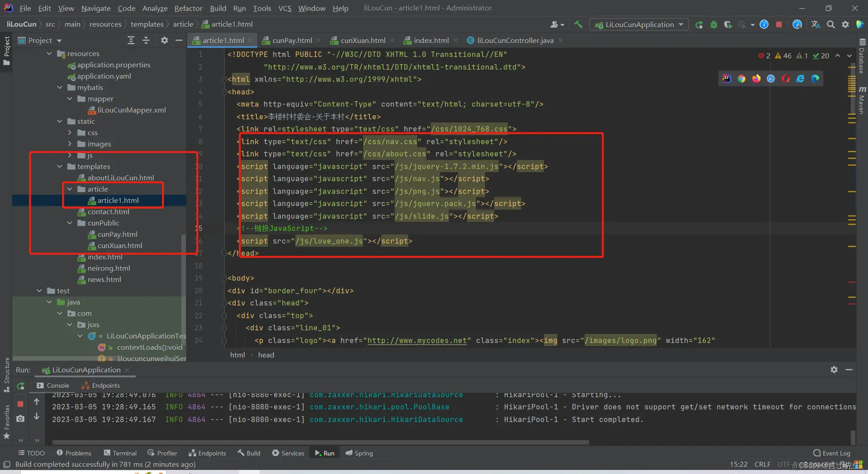The height and width of the screenshot is (474, 868).
Task: Open page preview in Internet Explorer
Action: (x=800, y=79)
